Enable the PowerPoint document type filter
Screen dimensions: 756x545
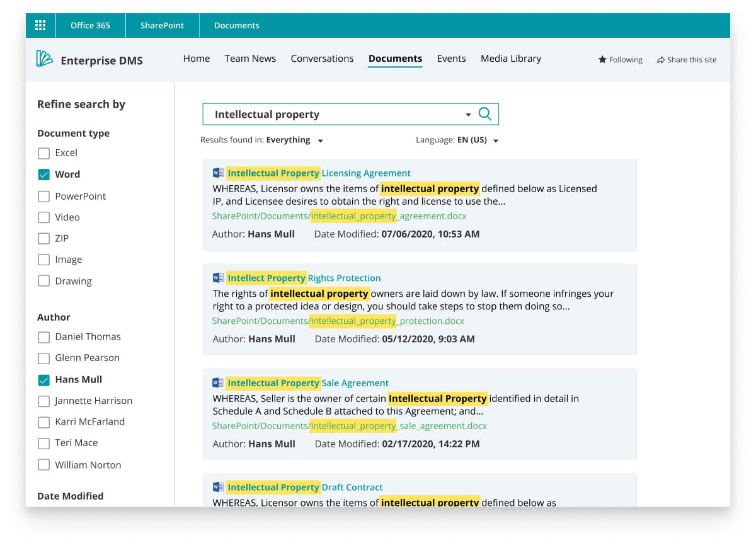43,196
